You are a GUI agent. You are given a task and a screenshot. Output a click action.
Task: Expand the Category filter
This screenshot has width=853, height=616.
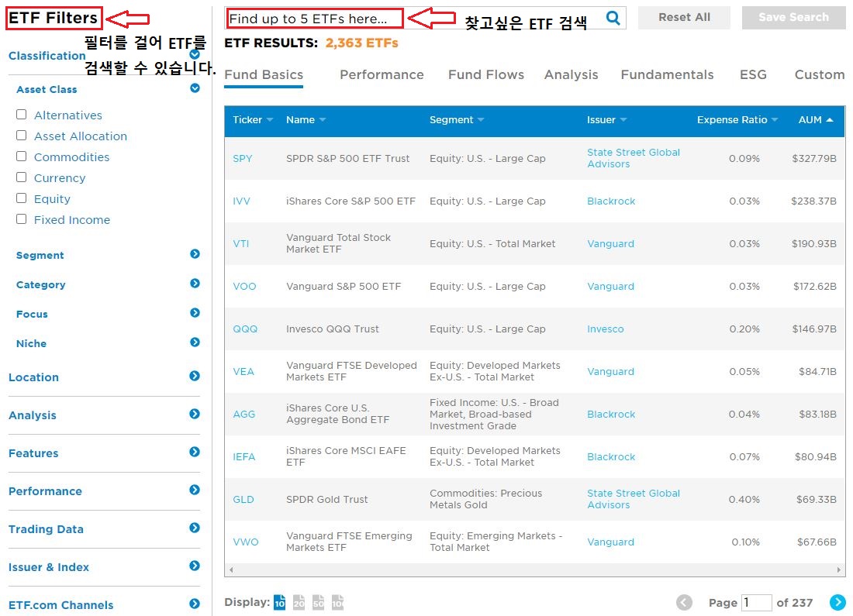pyautogui.click(x=195, y=284)
